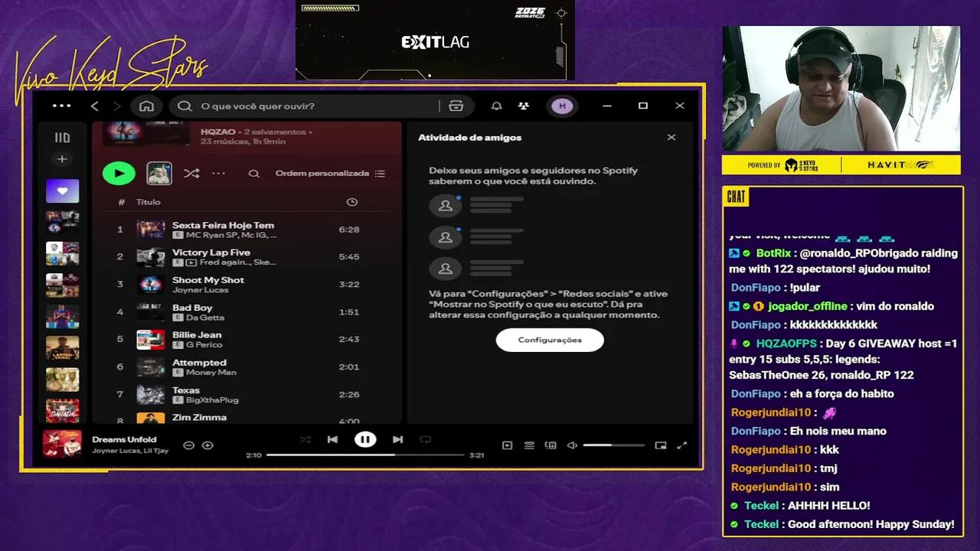Connect to a device
Image resolution: width=980 pixels, height=551 pixels.
550,445
